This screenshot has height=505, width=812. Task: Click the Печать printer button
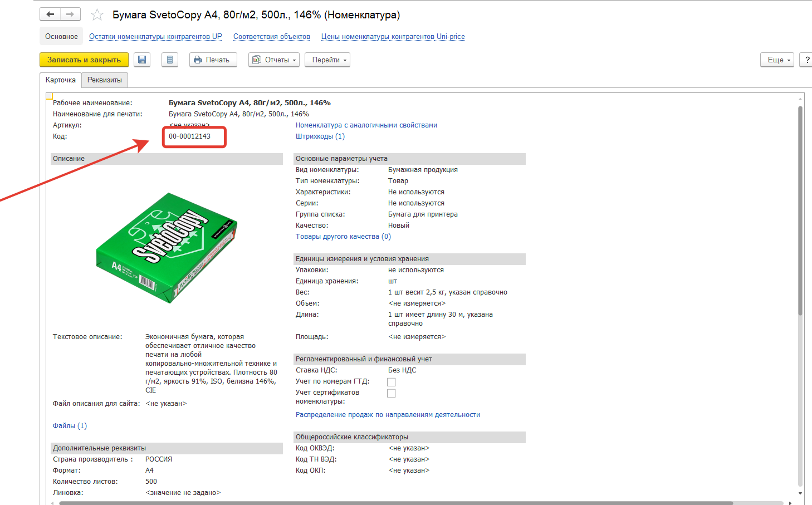(213, 60)
